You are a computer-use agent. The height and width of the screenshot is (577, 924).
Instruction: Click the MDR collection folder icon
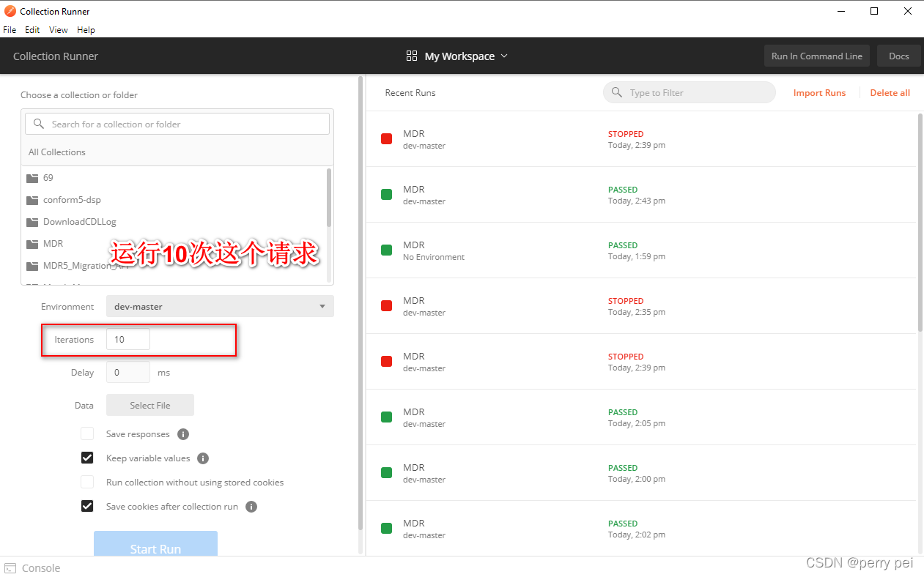[32, 244]
